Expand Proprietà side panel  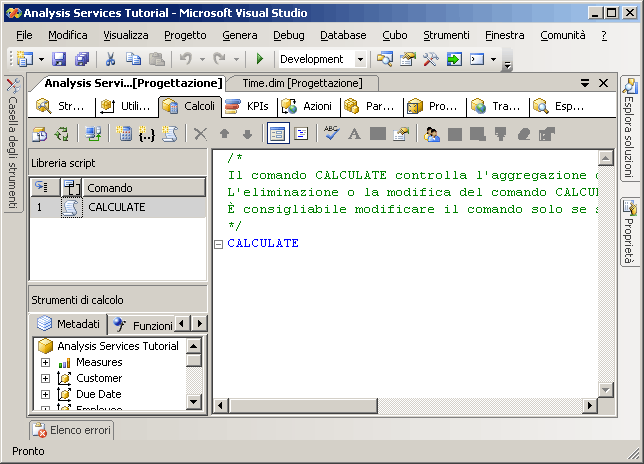pyautogui.click(x=629, y=232)
